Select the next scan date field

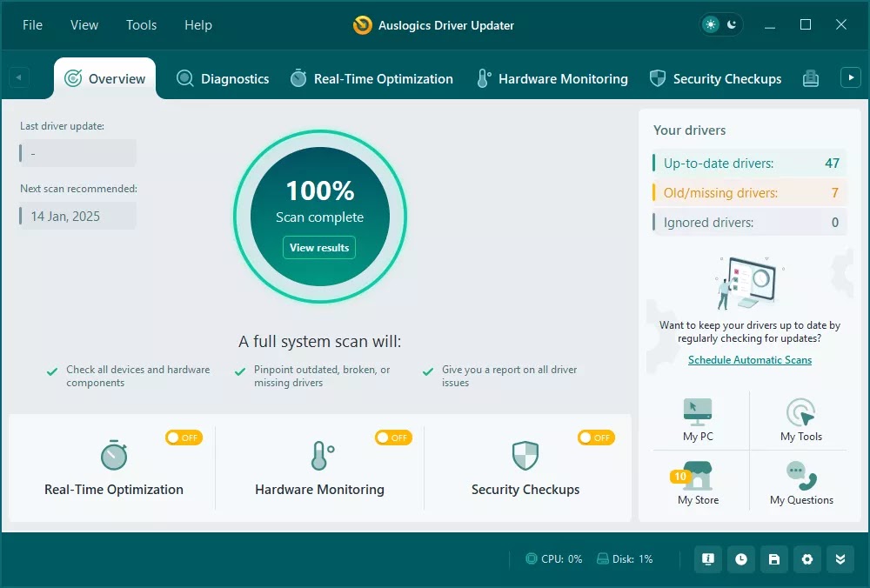[77, 215]
